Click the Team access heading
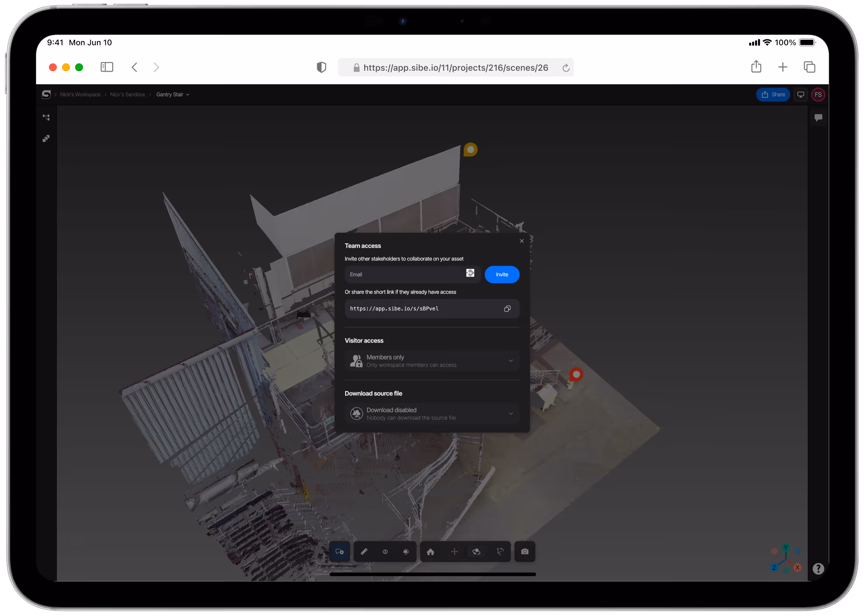The height and width of the screenshot is (616, 865). [x=363, y=246]
